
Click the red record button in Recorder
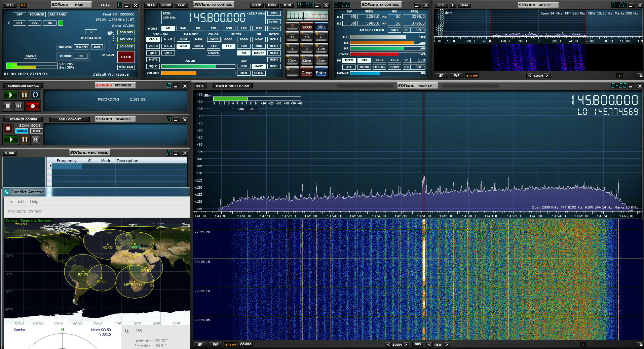click(x=33, y=106)
